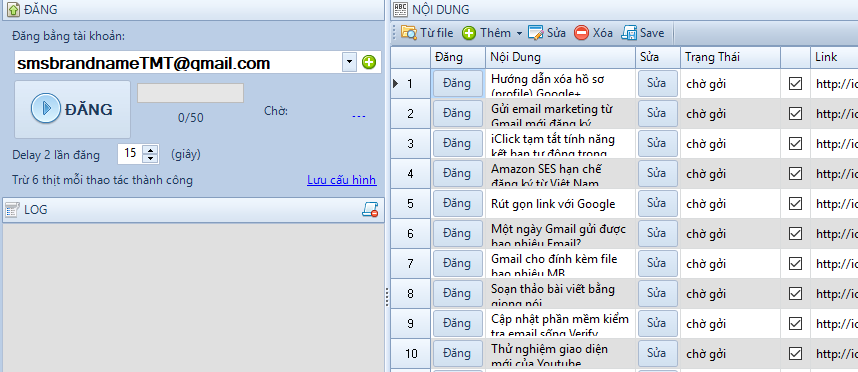Select 'Soạn thảo bài viết bằng' cell
858x372 pixels.
pos(560,293)
